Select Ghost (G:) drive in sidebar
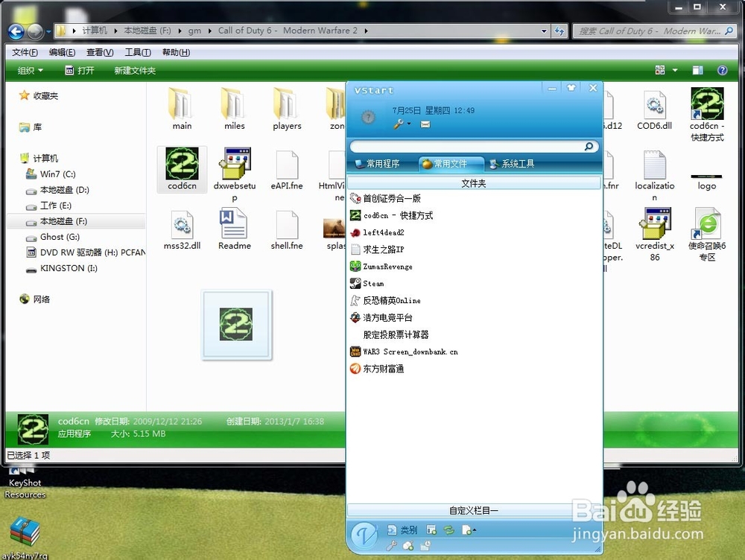The height and width of the screenshot is (560, 745). tap(53, 237)
